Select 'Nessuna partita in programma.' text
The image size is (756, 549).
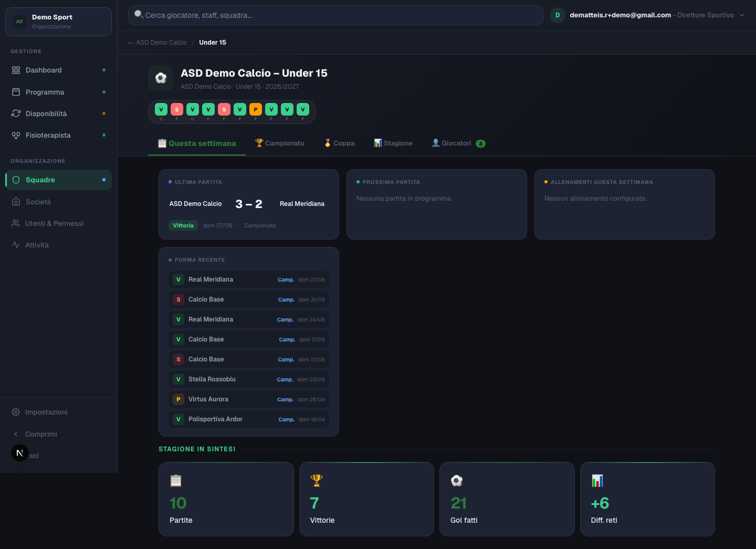tap(404, 199)
